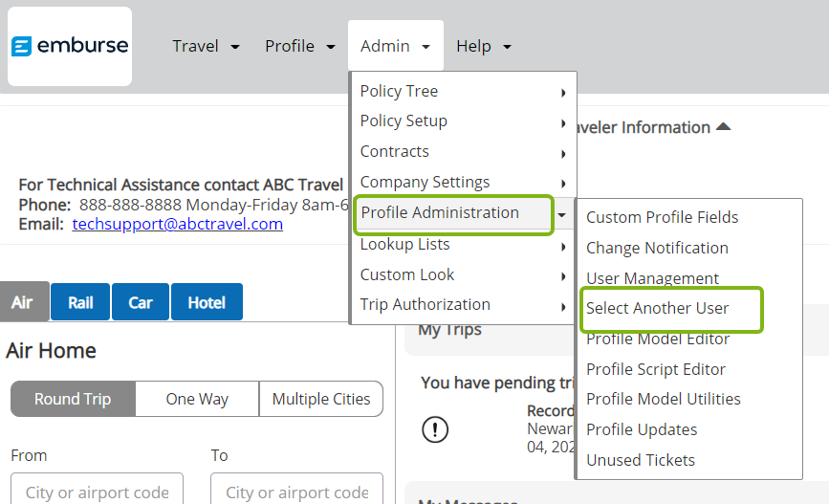
Task: Click the My Trips section header
Action: pyautogui.click(x=449, y=330)
